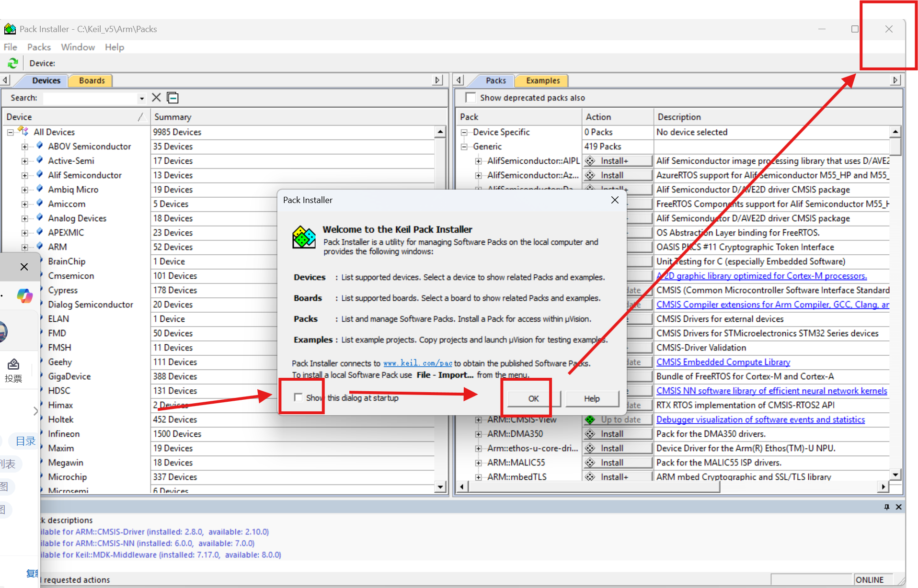Open the Packs menu
Viewport: 918px width, 588px height.
coord(39,47)
